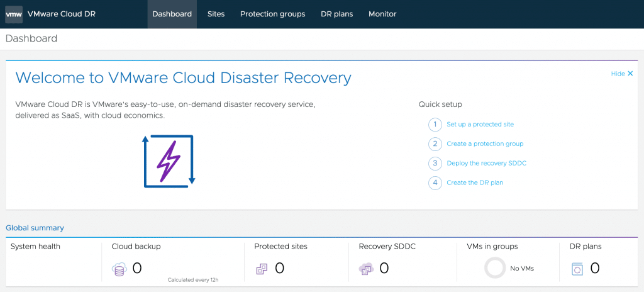
Task: Click the Global summary heading
Action: 35,227
